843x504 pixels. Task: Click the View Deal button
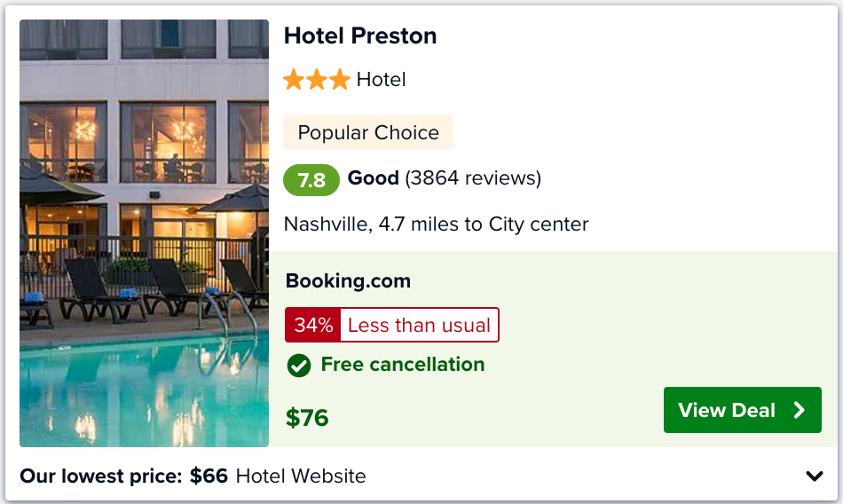743,410
